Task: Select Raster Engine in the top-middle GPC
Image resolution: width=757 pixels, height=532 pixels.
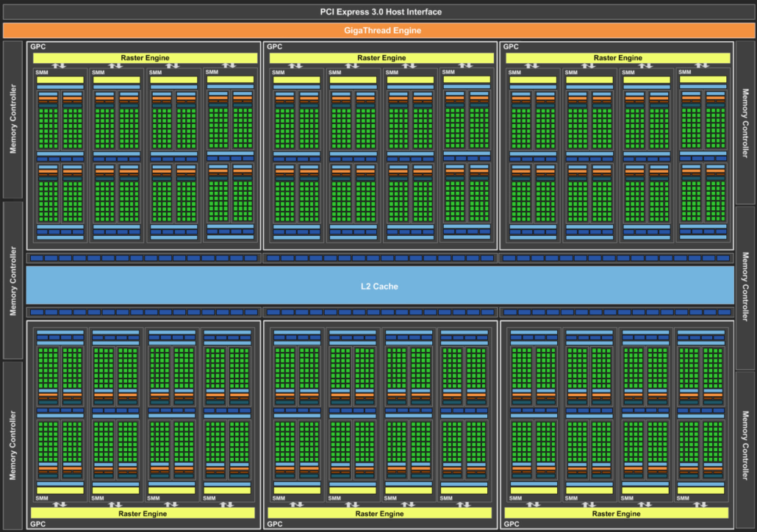Action: click(381, 58)
